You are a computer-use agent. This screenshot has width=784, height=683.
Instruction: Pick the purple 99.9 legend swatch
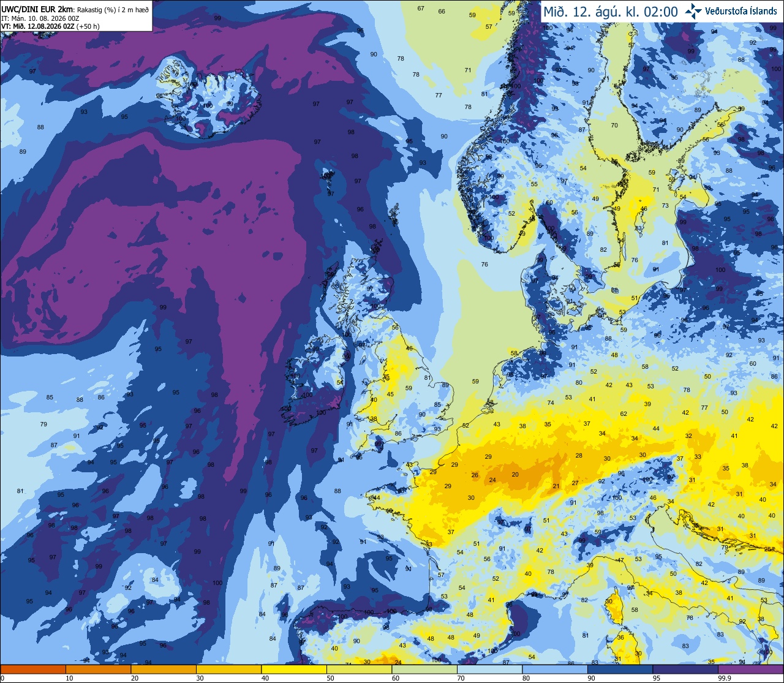(x=751, y=670)
